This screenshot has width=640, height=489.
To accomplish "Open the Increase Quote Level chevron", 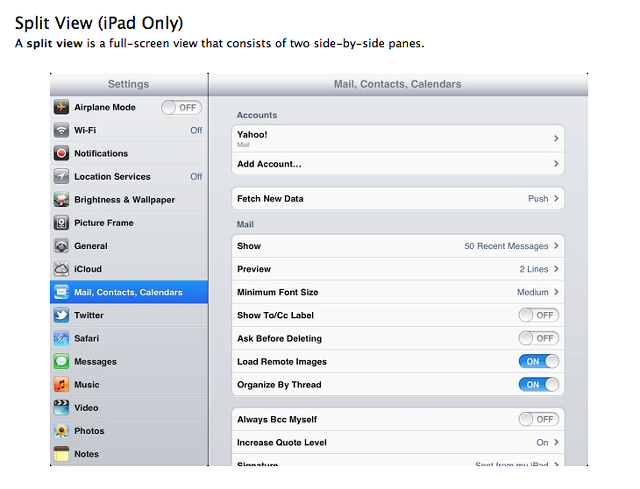I will tap(556, 442).
